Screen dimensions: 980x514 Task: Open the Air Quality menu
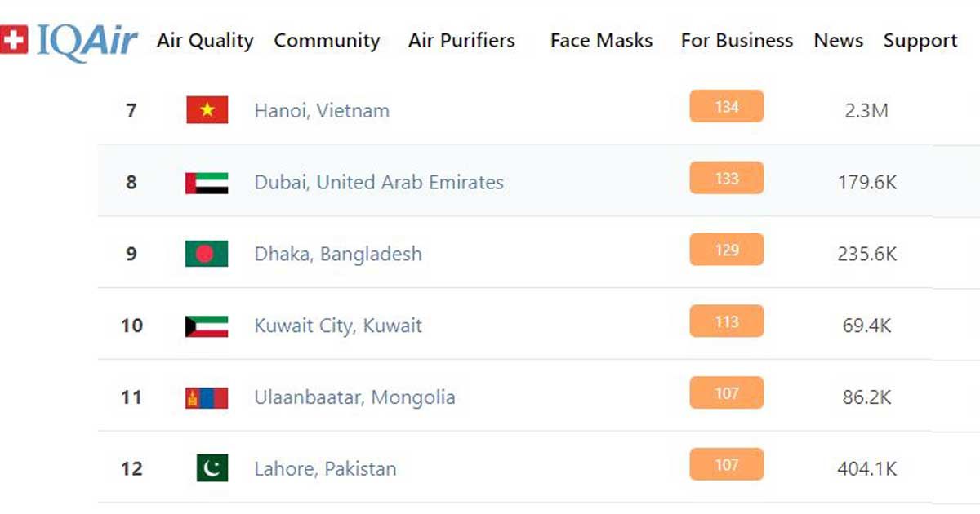tap(205, 41)
